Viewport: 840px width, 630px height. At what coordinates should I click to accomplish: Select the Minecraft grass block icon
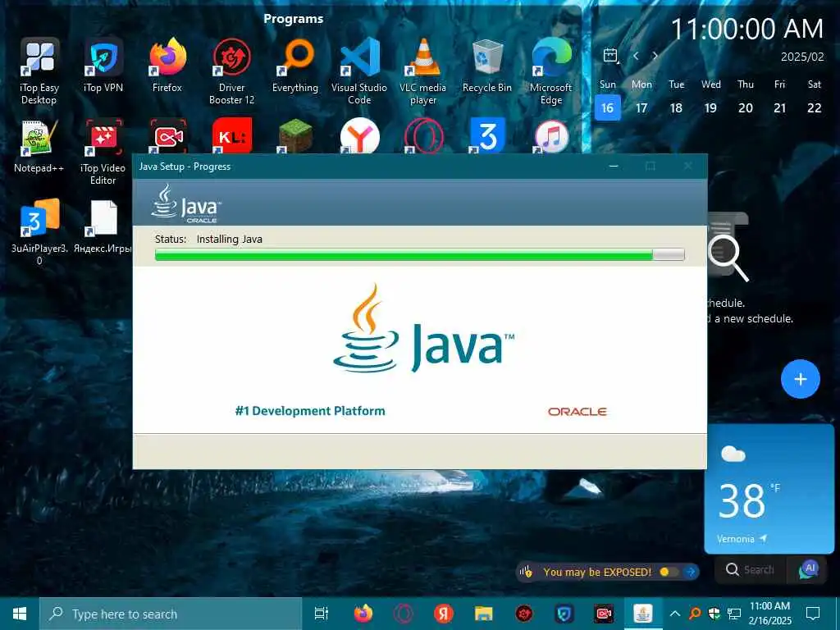295,135
